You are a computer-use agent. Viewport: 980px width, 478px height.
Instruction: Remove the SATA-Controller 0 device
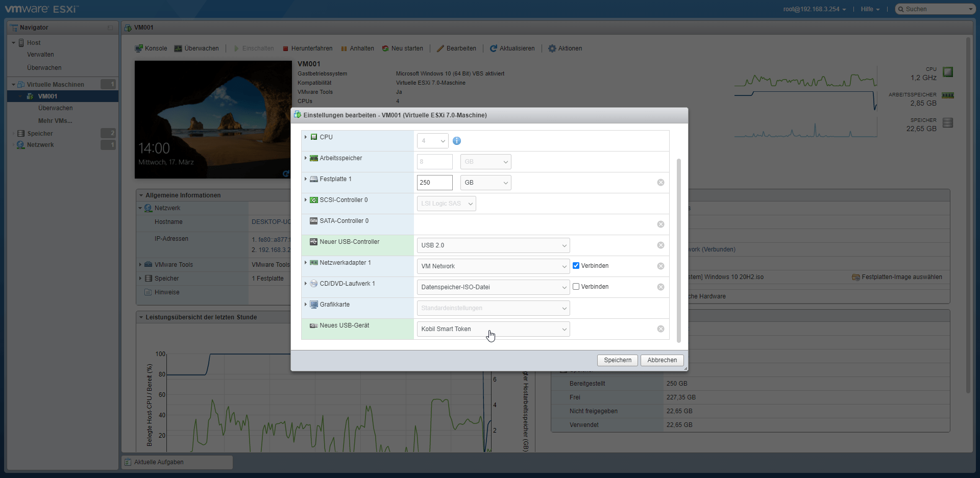pyautogui.click(x=660, y=224)
